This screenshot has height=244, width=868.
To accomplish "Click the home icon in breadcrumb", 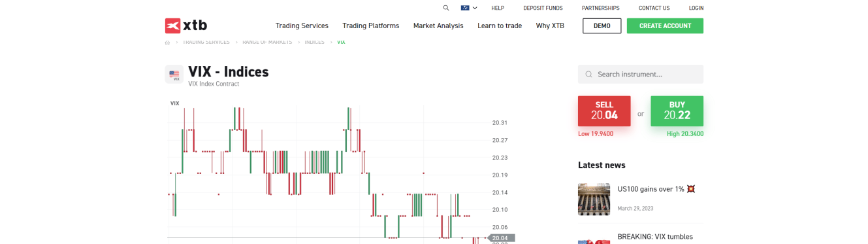I will [x=168, y=42].
